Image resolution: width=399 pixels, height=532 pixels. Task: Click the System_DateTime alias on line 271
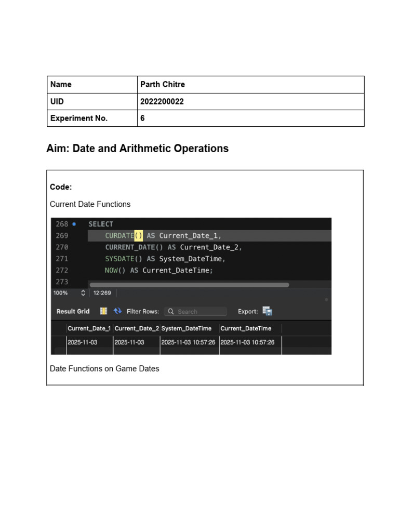pos(190,259)
